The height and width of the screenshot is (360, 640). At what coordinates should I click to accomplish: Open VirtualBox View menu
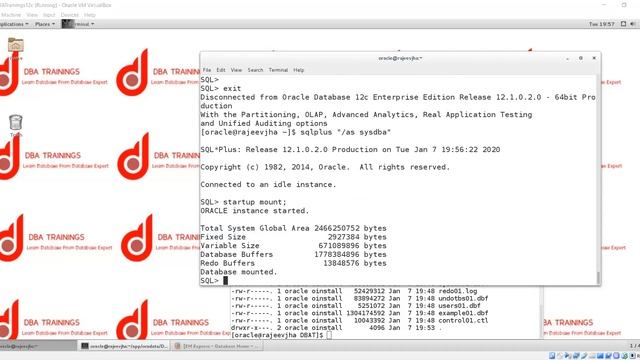tap(32, 15)
